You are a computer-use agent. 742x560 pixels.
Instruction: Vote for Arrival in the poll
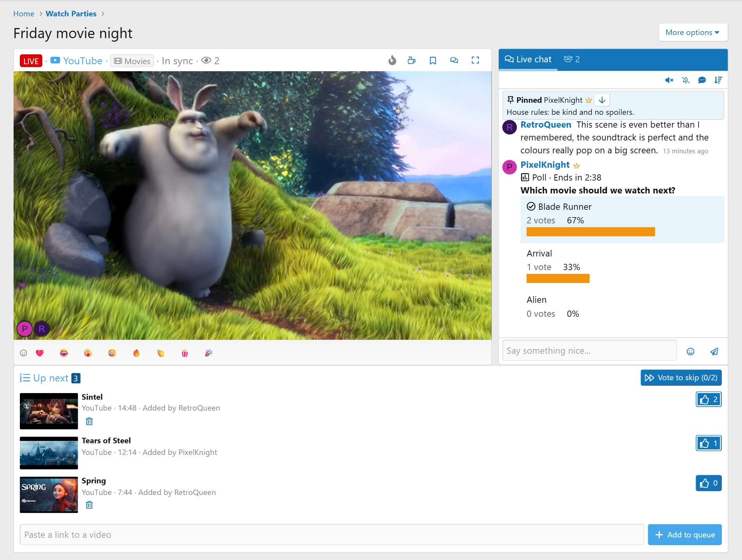click(x=622, y=266)
